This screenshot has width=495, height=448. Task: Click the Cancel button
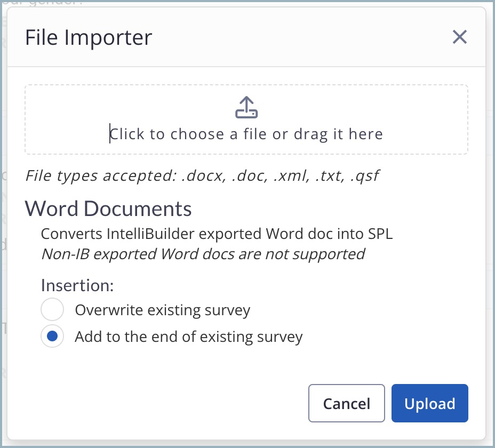pos(346,403)
